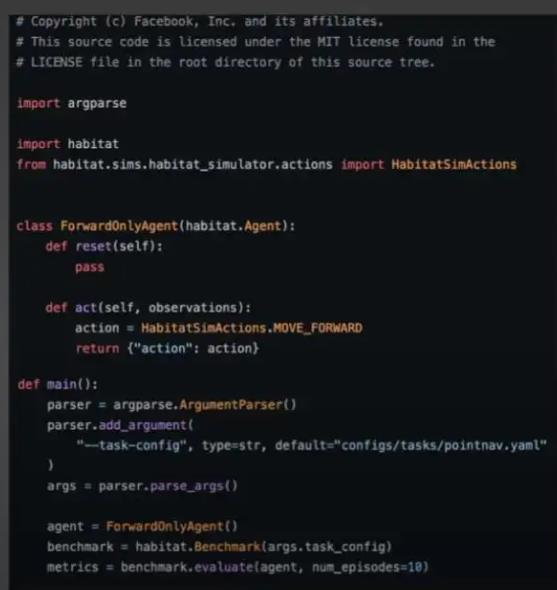The image size is (557, 590).
Task: Click the add_argument method call
Action: point(146,425)
